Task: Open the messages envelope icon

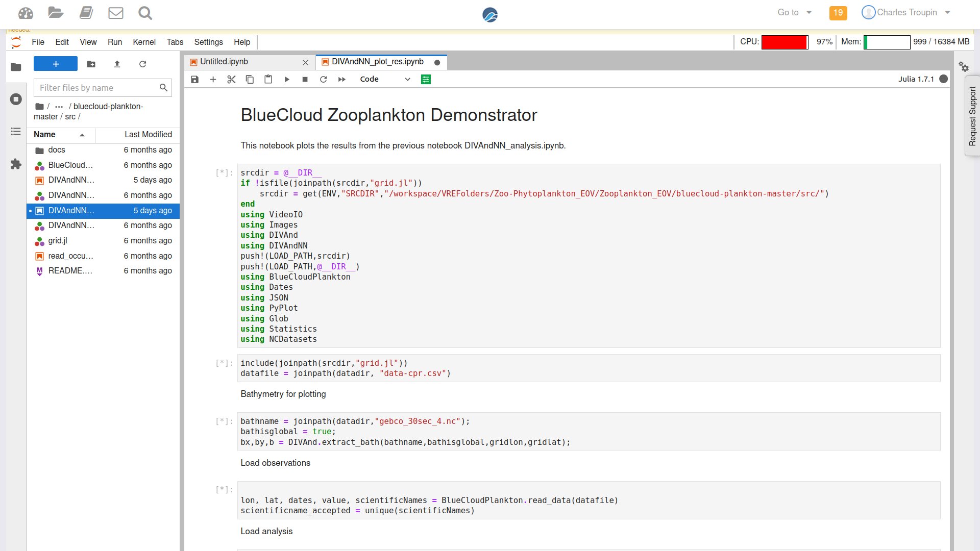Action: (x=116, y=13)
